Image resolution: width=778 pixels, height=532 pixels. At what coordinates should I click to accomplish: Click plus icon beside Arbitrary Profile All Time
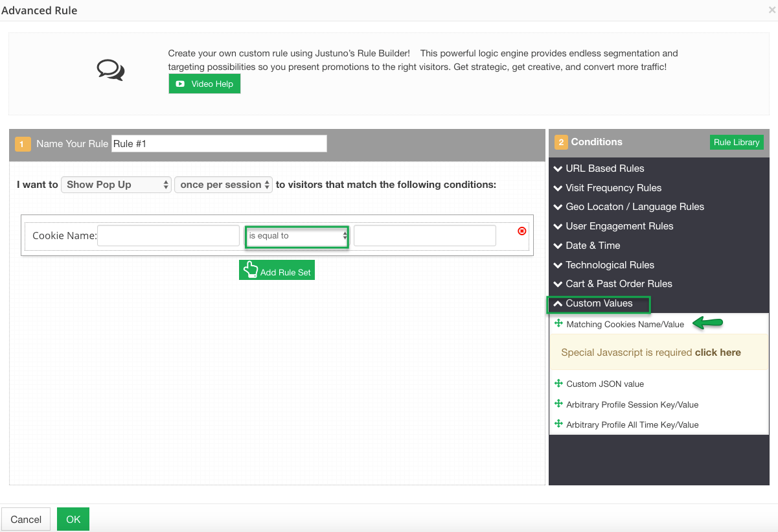click(x=559, y=424)
